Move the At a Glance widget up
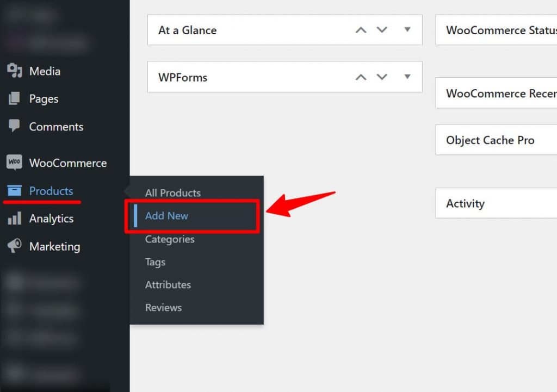This screenshot has height=392, width=557. (x=361, y=30)
